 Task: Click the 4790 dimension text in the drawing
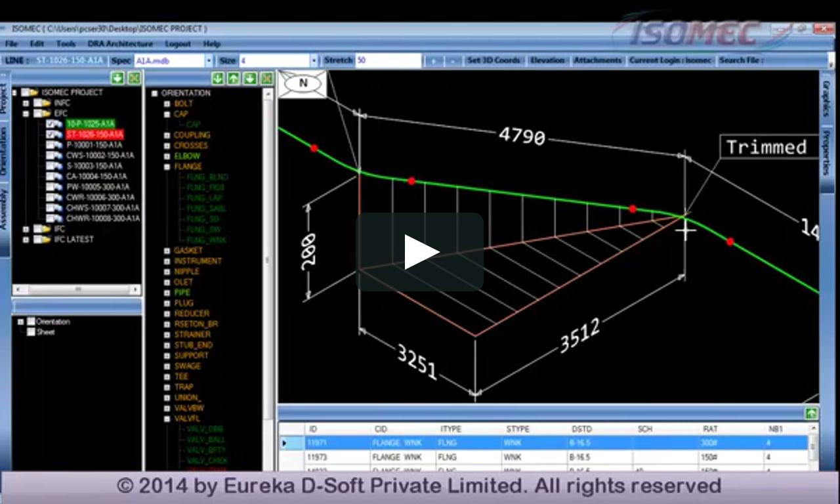pos(522,136)
